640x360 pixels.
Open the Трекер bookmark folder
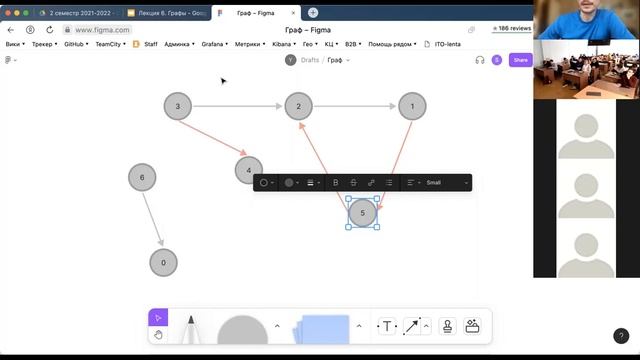tap(44, 44)
